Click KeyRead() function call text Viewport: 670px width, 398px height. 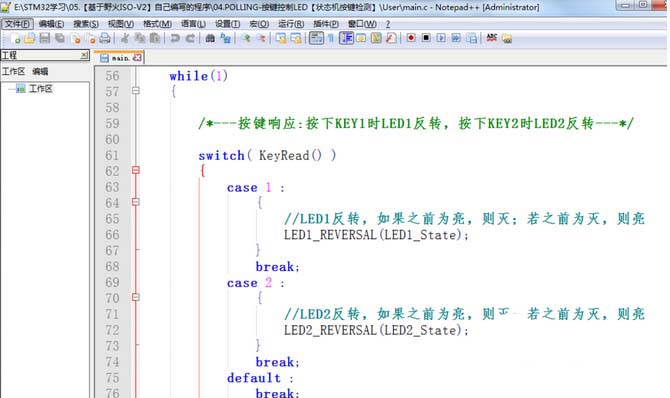[290, 155]
